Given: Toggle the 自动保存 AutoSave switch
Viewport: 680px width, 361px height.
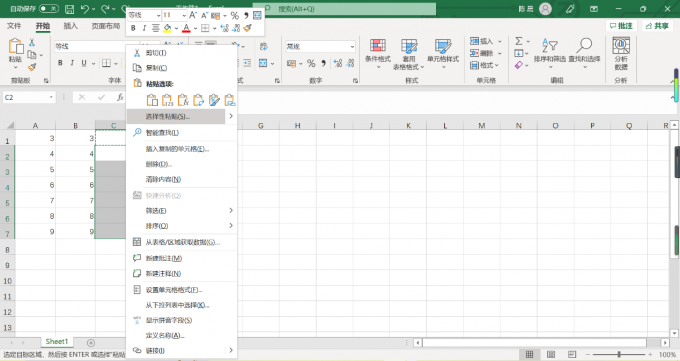Looking at the screenshot, I should pos(49,9).
